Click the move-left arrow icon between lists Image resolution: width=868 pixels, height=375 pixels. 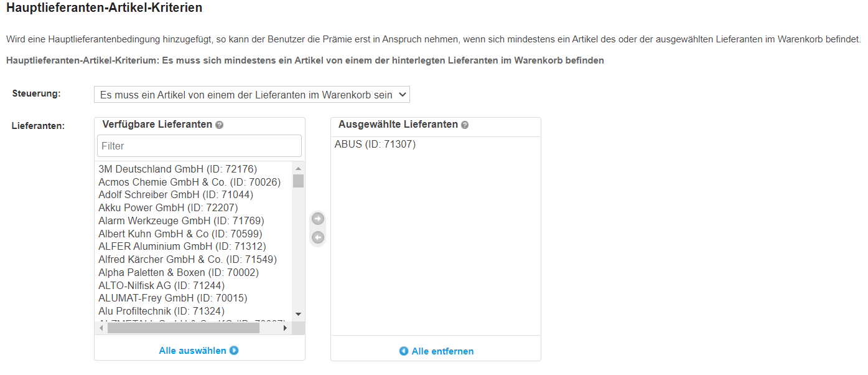(x=318, y=237)
